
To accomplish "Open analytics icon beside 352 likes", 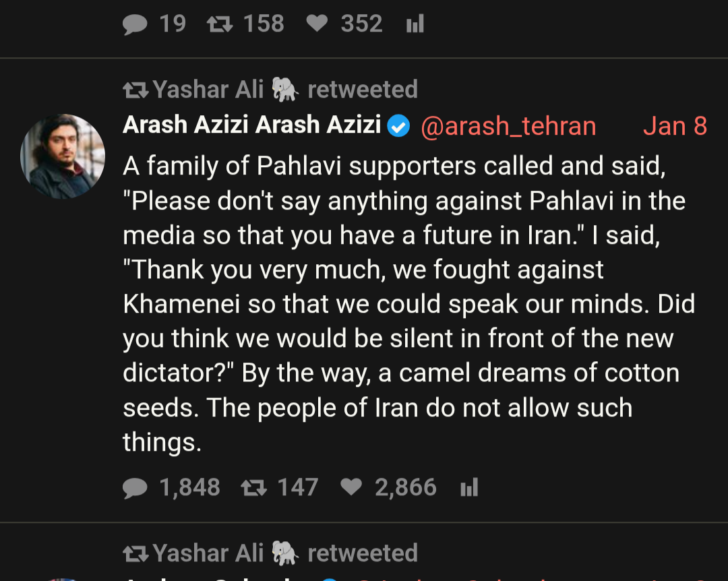I will tap(415, 25).
